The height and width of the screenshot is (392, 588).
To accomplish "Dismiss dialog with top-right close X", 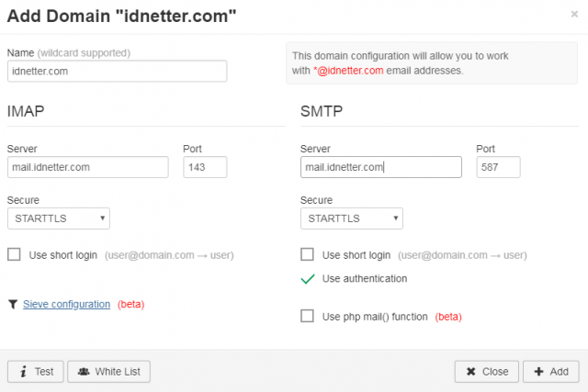I will click(574, 15).
